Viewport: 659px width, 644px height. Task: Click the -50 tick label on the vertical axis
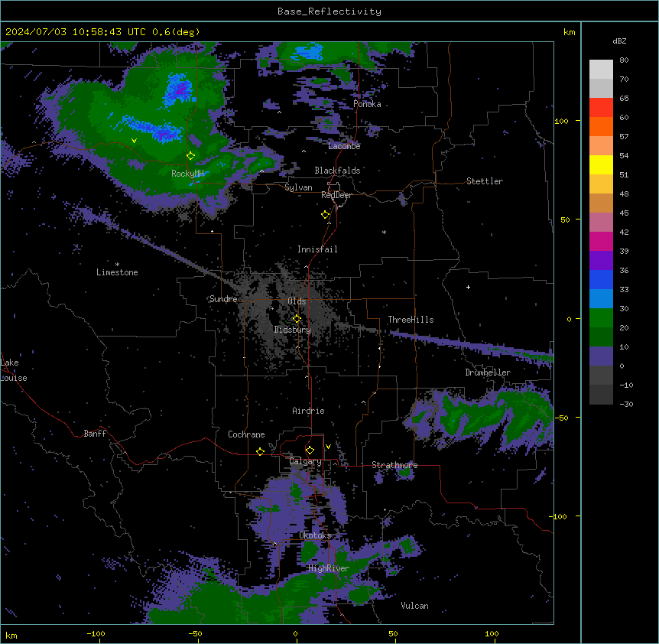(x=561, y=418)
